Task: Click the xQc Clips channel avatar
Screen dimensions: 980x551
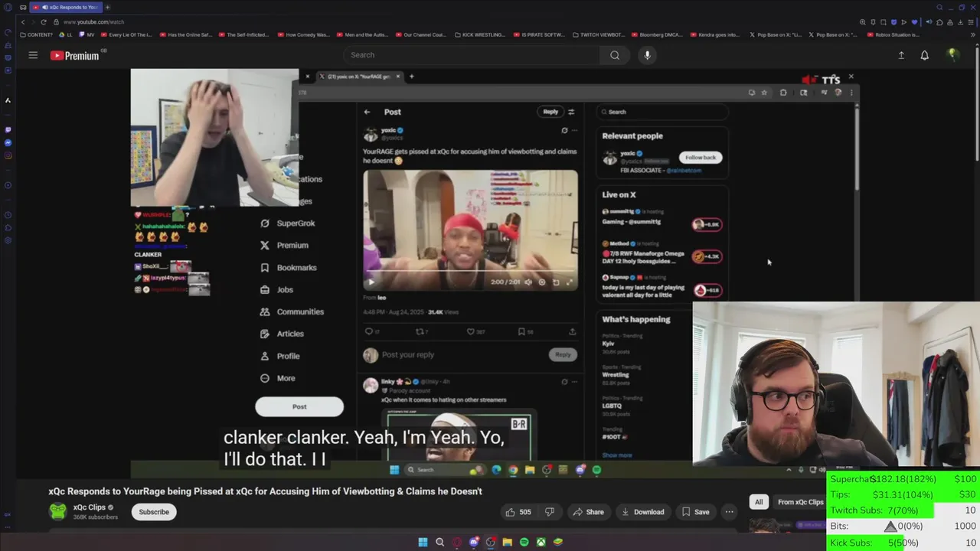Action: (57, 512)
